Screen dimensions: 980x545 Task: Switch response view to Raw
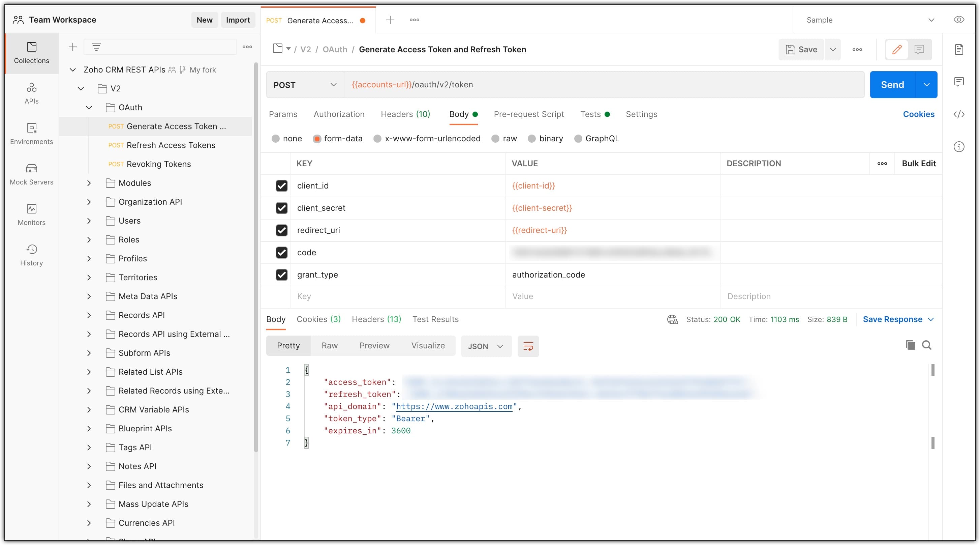pyautogui.click(x=330, y=346)
